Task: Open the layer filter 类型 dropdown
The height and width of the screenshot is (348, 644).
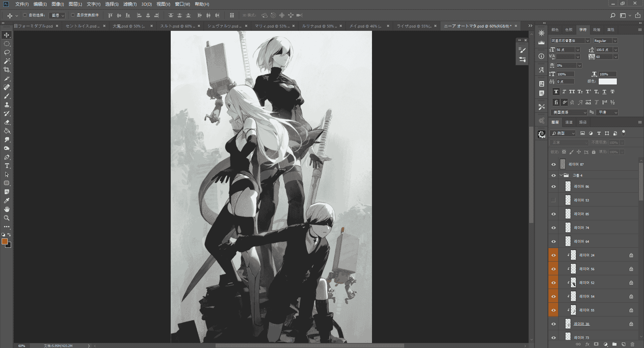Action: [x=563, y=133]
